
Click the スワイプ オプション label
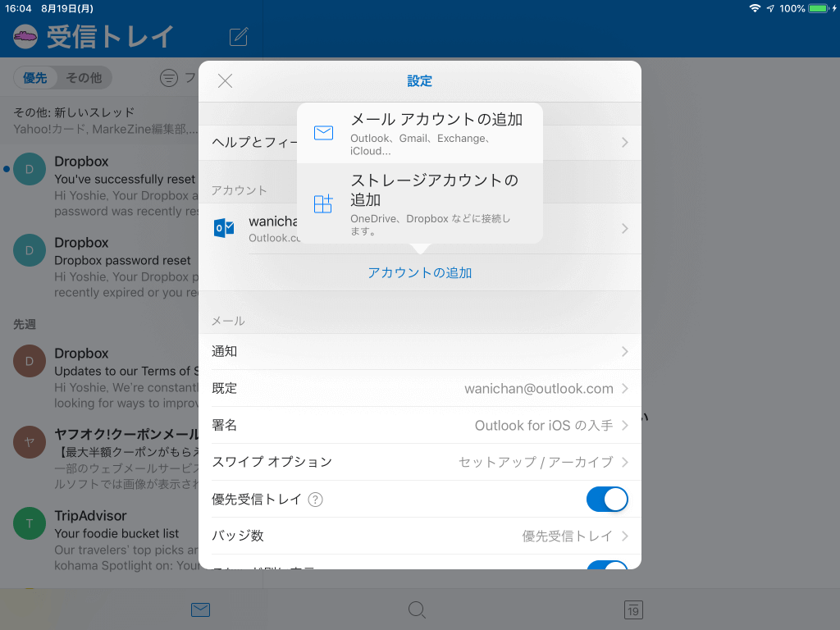(x=272, y=462)
